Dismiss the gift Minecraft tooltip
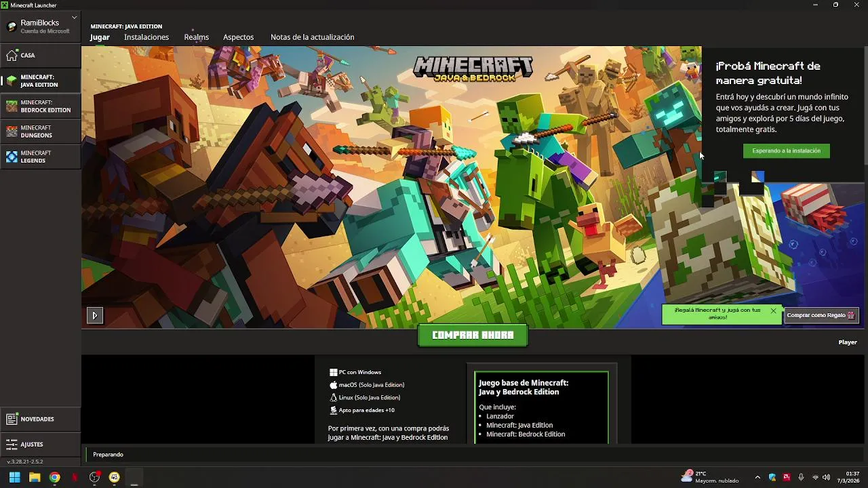 773,311
